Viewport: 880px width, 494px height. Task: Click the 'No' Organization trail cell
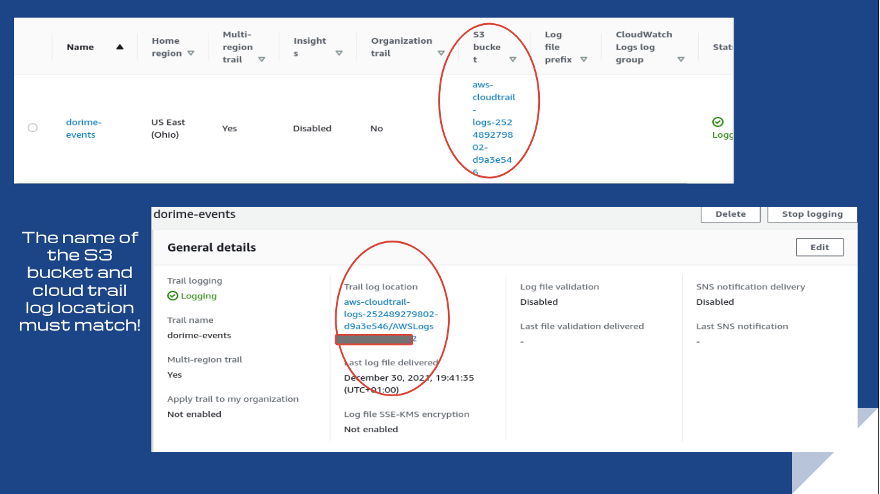377,129
